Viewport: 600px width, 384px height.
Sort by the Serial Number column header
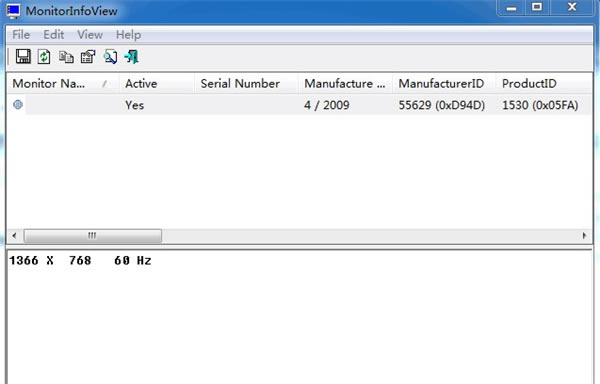click(x=246, y=83)
